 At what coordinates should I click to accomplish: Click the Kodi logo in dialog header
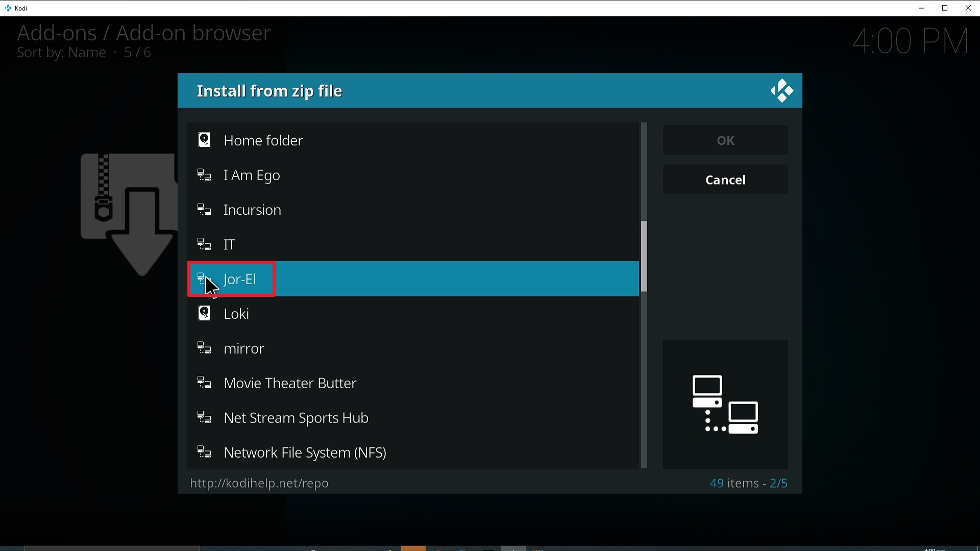[782, 91]
